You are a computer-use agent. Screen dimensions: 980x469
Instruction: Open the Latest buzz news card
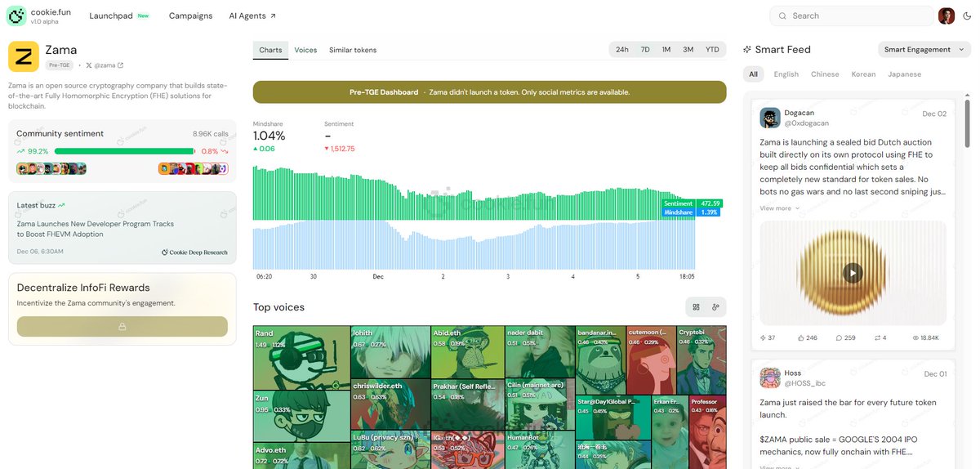point(122,228)
